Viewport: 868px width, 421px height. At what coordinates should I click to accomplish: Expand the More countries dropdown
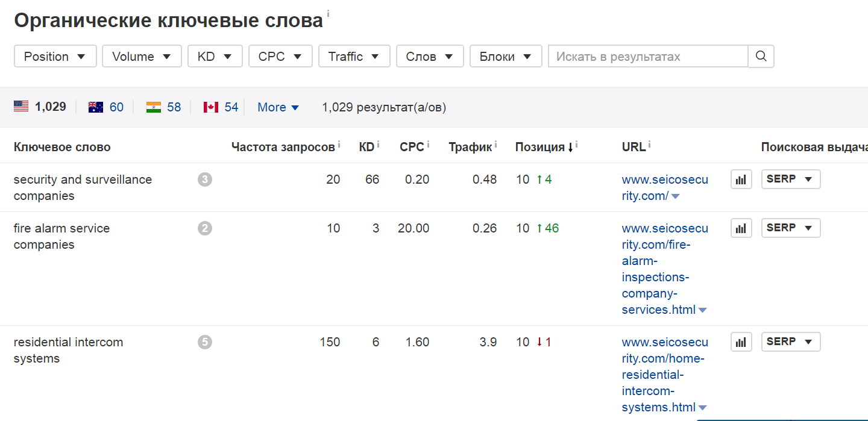pos(278,107)
